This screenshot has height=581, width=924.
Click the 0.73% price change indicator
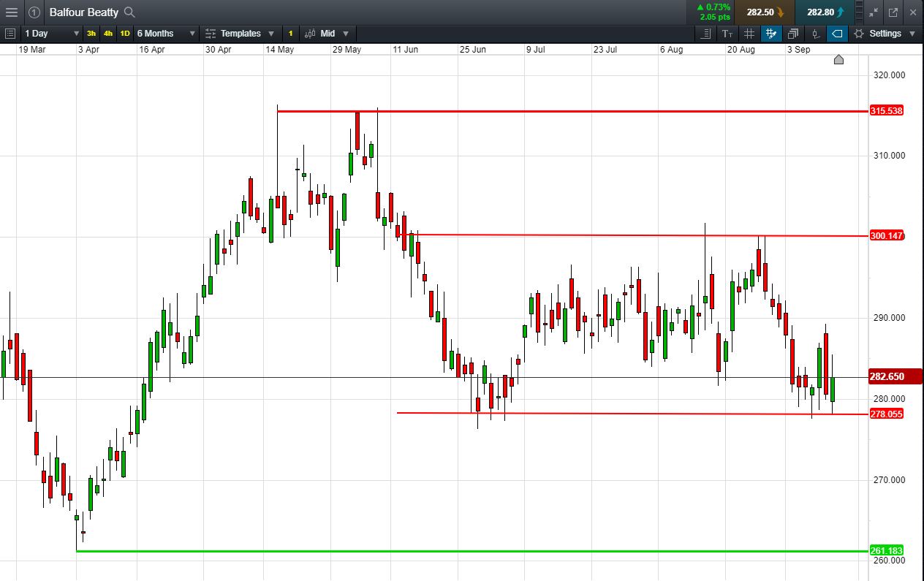coord(714,7)
